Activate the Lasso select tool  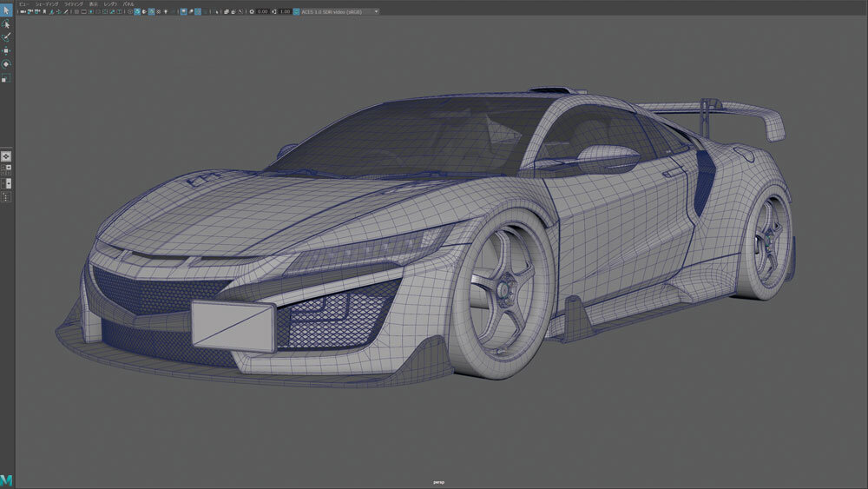pyautogui.click(x=7, y=24)
